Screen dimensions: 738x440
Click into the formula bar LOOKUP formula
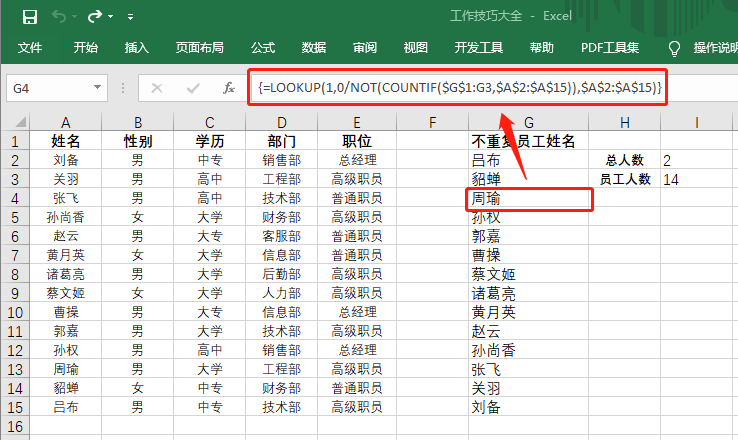pos(459,88)
